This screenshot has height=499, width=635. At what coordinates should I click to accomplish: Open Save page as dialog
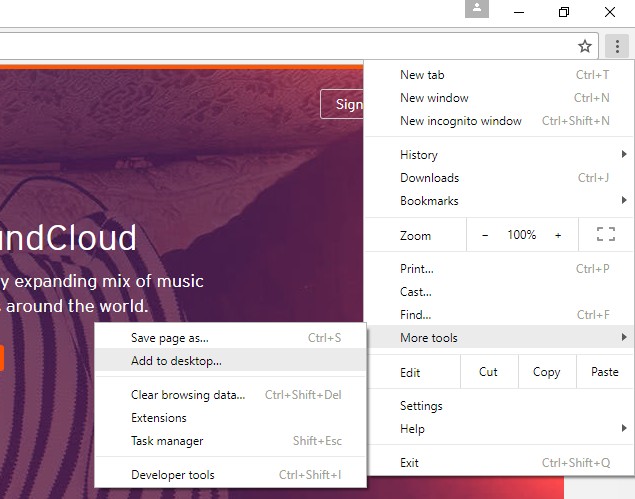pyautogui.click(x=170, y=338)
